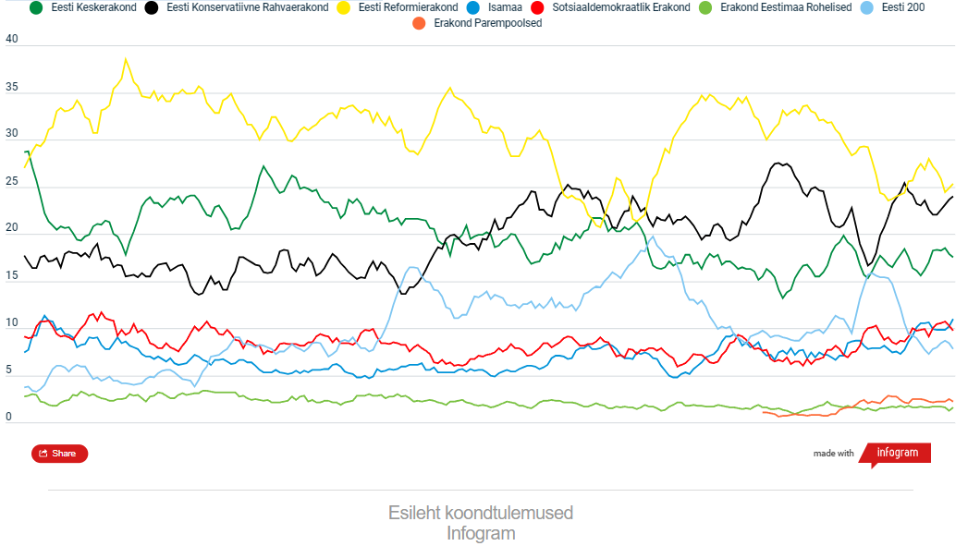Toggle the Eesti Keskerakond series label
Viewport: 980px width, 558px height.
(x=93, y=8)
